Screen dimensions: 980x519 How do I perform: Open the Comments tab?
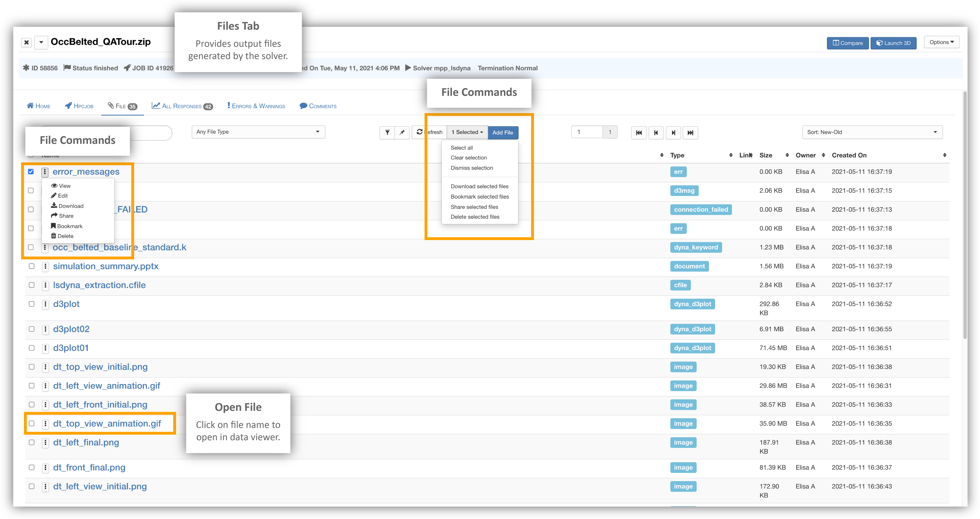coord(318,106)
